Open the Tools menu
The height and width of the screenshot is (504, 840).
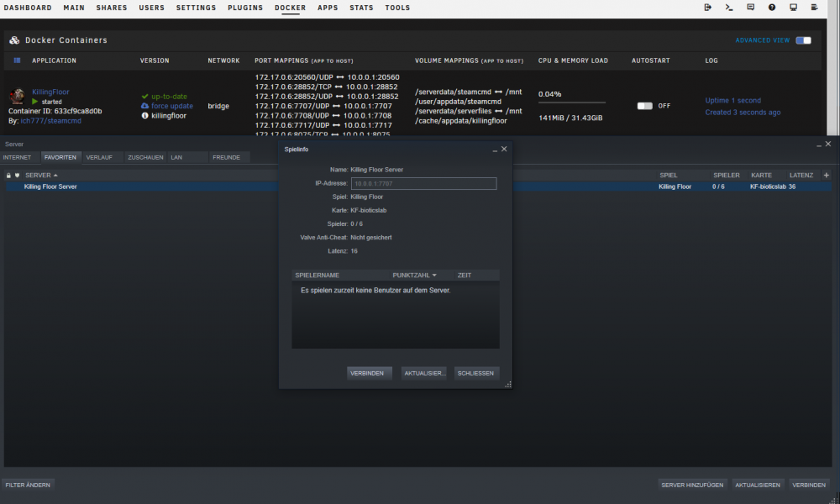coord(397,8)
